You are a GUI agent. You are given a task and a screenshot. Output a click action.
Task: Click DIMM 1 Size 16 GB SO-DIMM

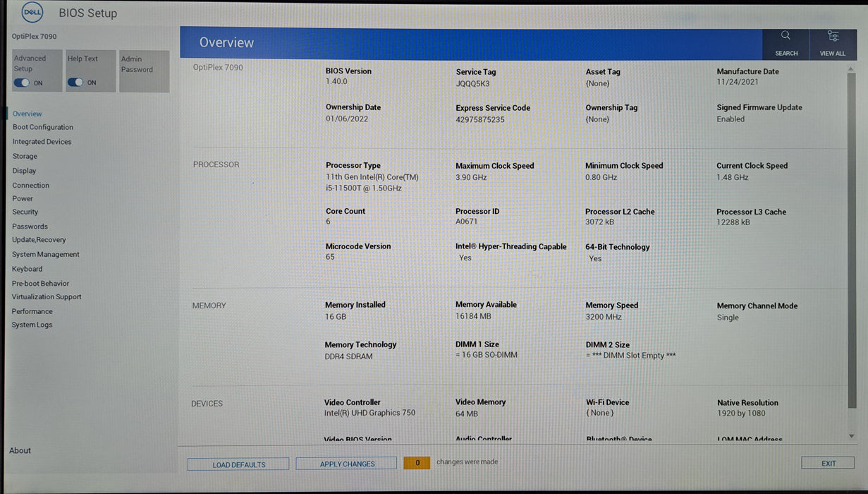point(487,355)
